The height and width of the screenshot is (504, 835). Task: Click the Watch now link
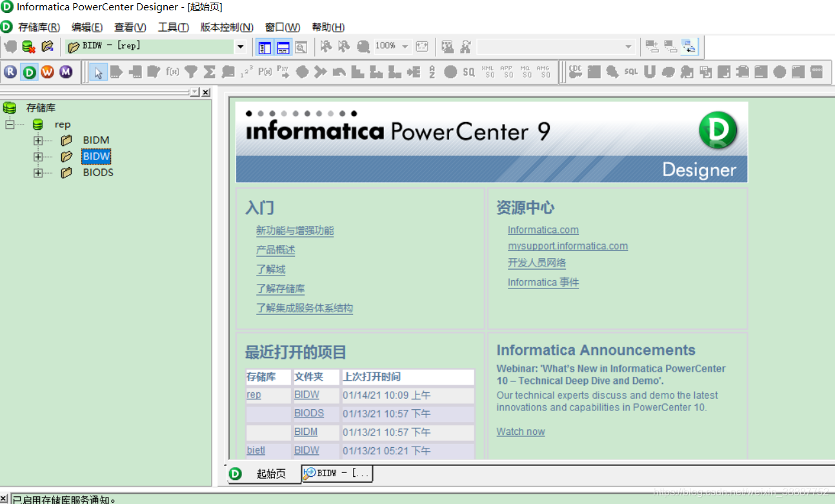pos(521,432)
